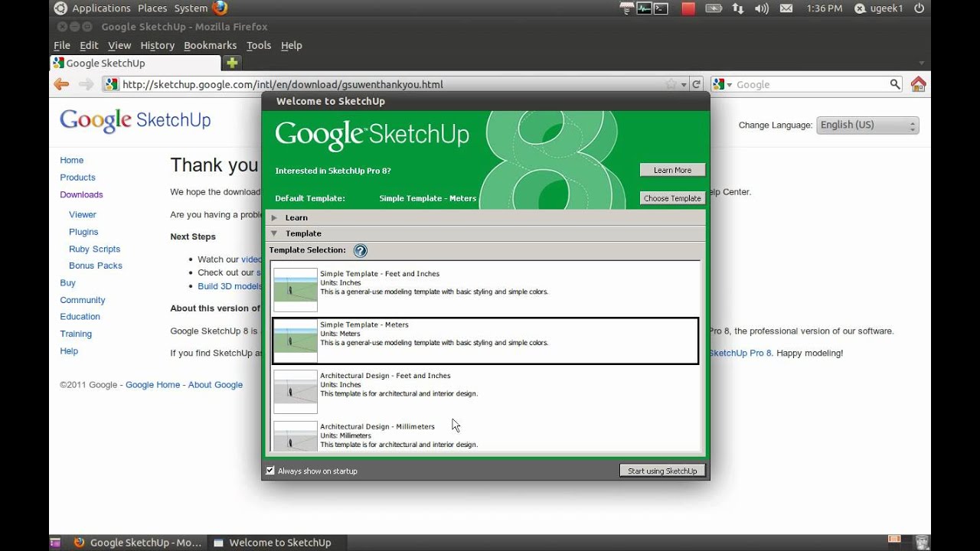The image size is (980, 551).
Task: Open the Downloads sidebar link
Action: [x=81, y=194]
